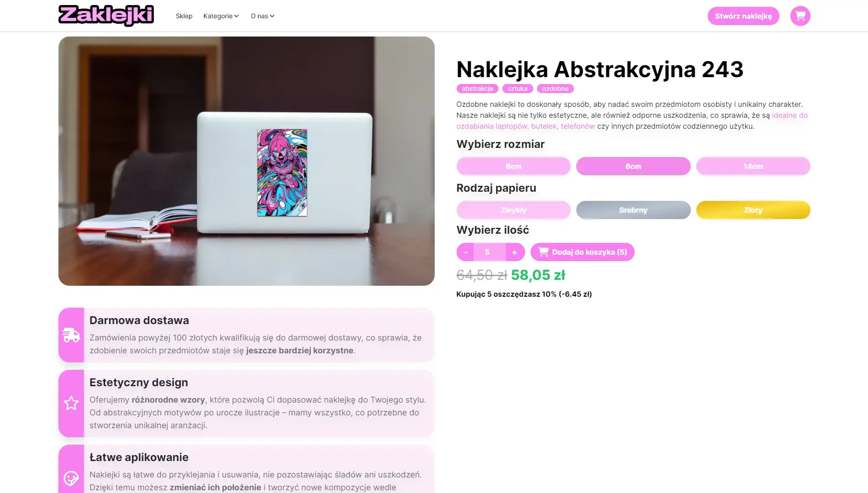Click the Zaklejki logo

pos(106,16)
